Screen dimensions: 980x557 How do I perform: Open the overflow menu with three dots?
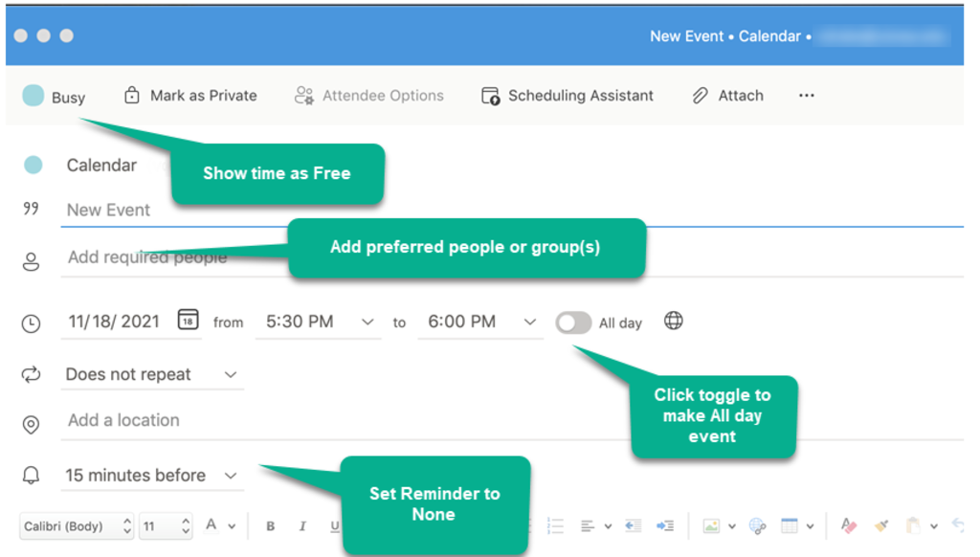(806, 95)
